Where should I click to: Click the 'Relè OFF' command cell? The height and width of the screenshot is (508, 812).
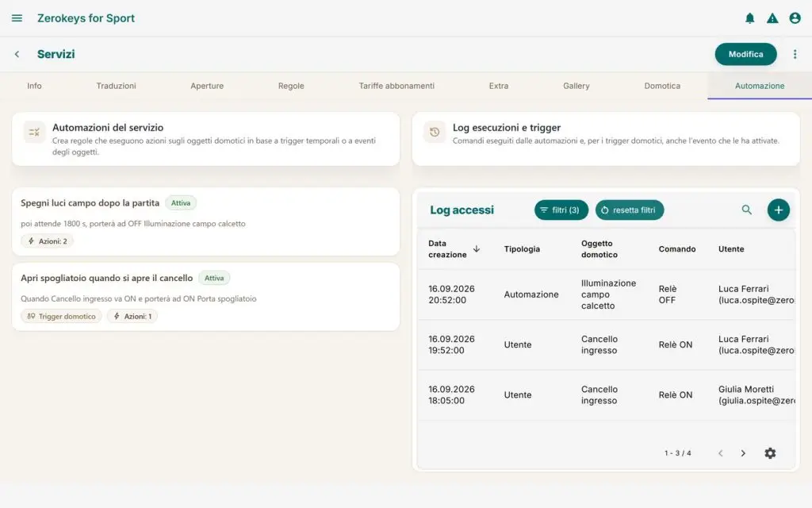[668, 294]
